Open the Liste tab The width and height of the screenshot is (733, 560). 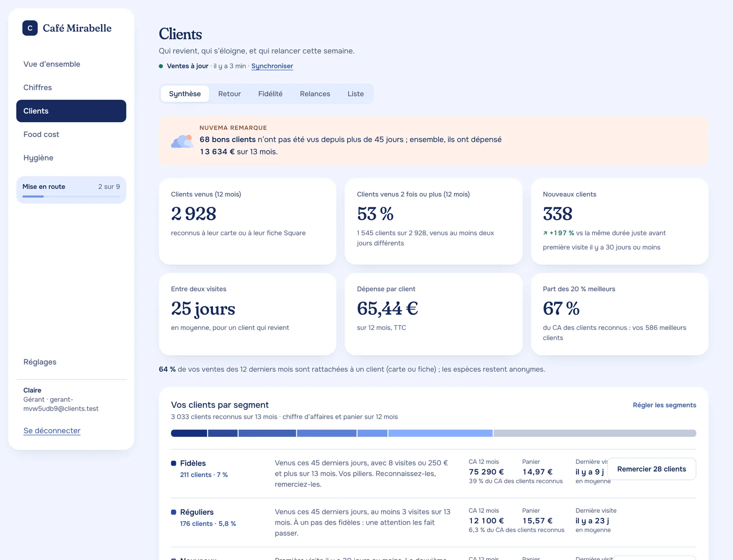tap(356, 94)
